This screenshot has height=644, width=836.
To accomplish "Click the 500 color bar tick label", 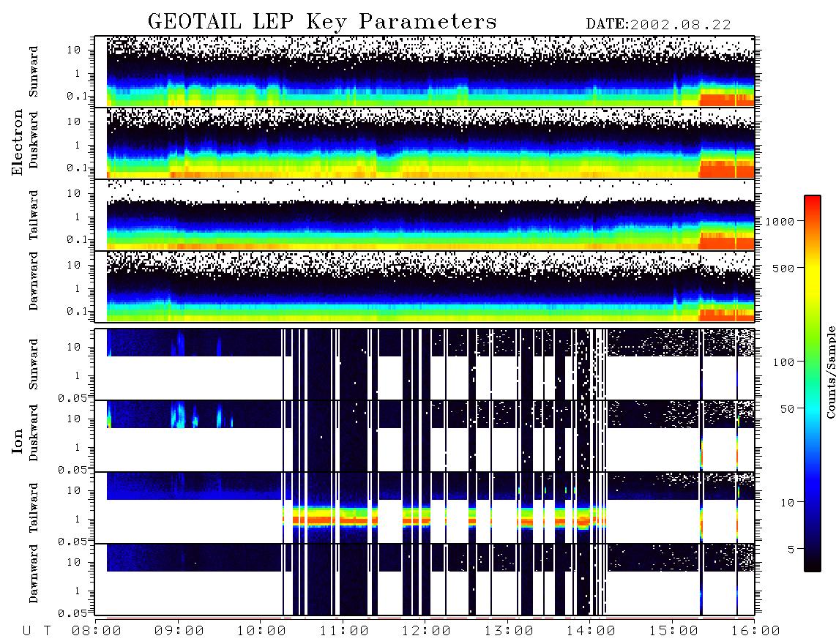I will (x=783, y=268).
